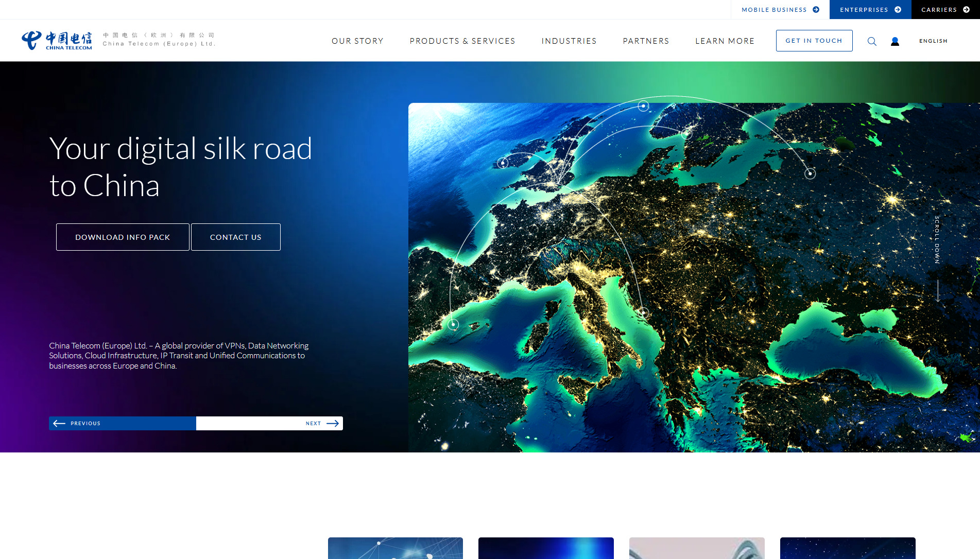This screenshot has width=980, height=559.
Task: Click the map node over Ireland
Action: pyautogui.click(x=503, y=163)
